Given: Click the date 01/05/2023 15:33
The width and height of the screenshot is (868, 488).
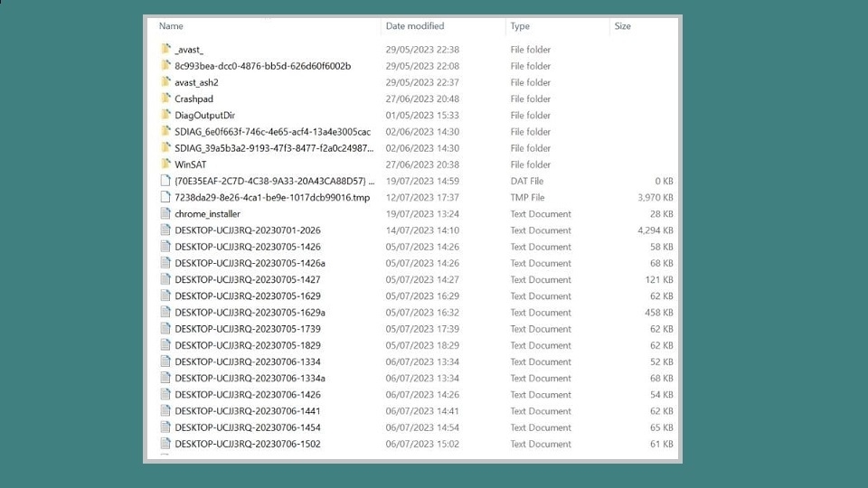Looking at the screenshot, I should (422, 115).
